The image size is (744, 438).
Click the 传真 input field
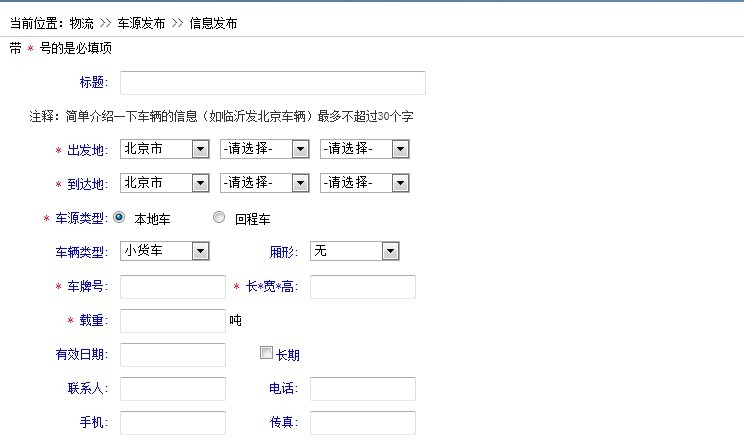[x=363, y=423]
